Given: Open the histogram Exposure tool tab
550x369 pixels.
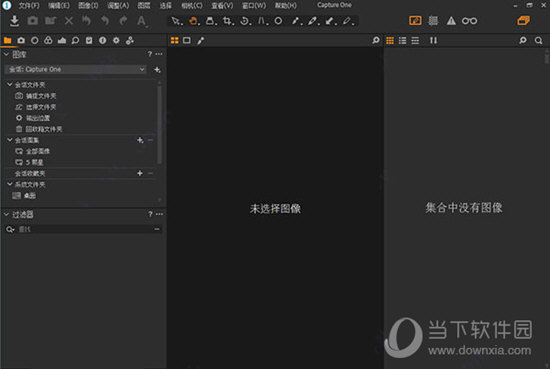Looking at the screenshot, I should click(x=62, y=41).
